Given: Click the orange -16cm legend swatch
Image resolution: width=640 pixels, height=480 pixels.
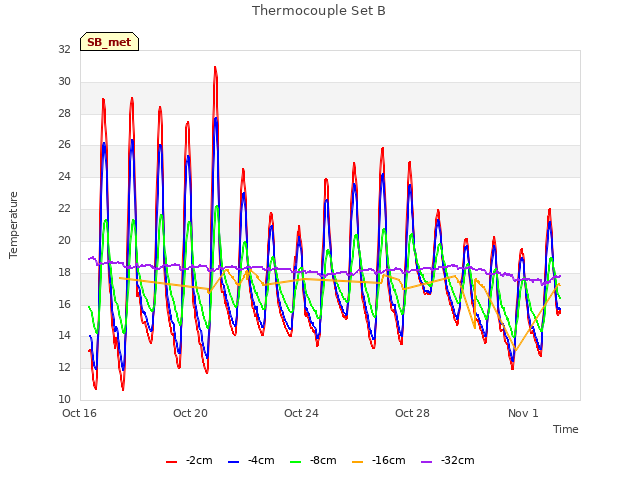Looking at the screenshot, I should [358, 462].
